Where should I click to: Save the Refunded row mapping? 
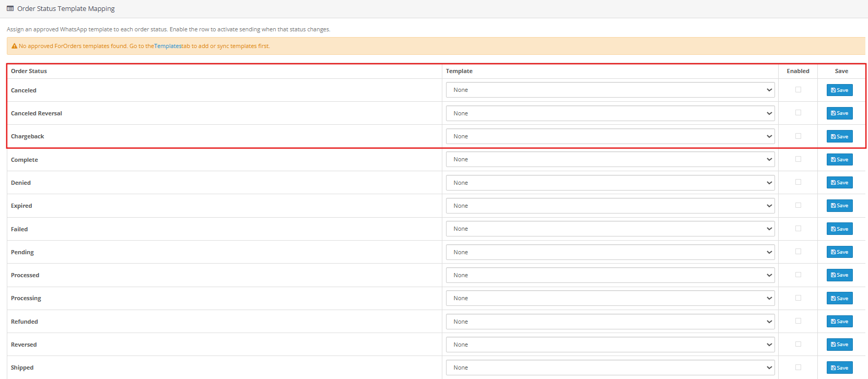pyautogui.click(x=839, y=322)
